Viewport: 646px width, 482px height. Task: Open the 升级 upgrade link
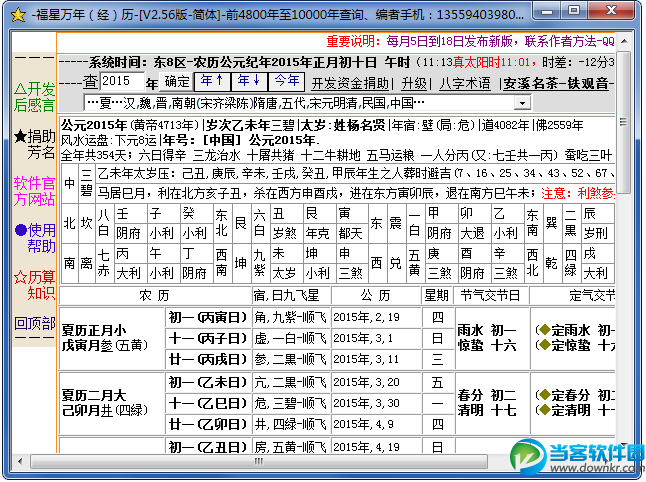414,84
